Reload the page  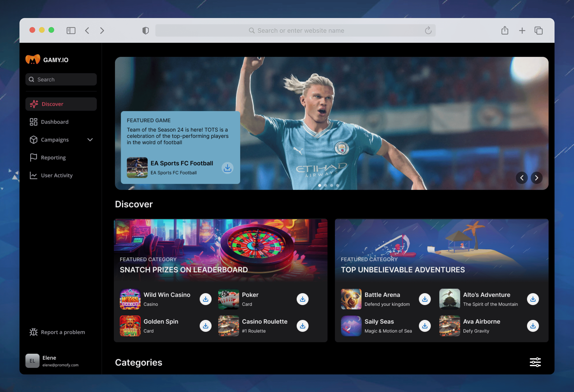[x=428, y=30]
